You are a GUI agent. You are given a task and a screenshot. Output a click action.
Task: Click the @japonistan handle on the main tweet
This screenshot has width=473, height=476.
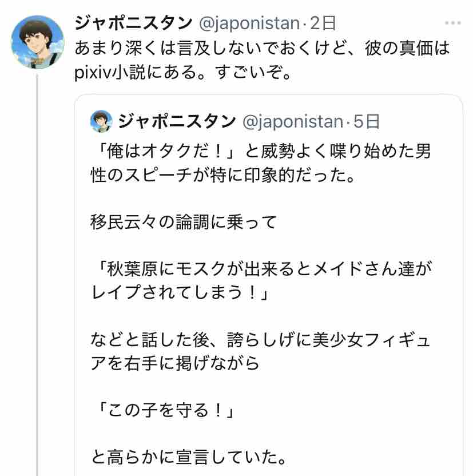[249, 23]
